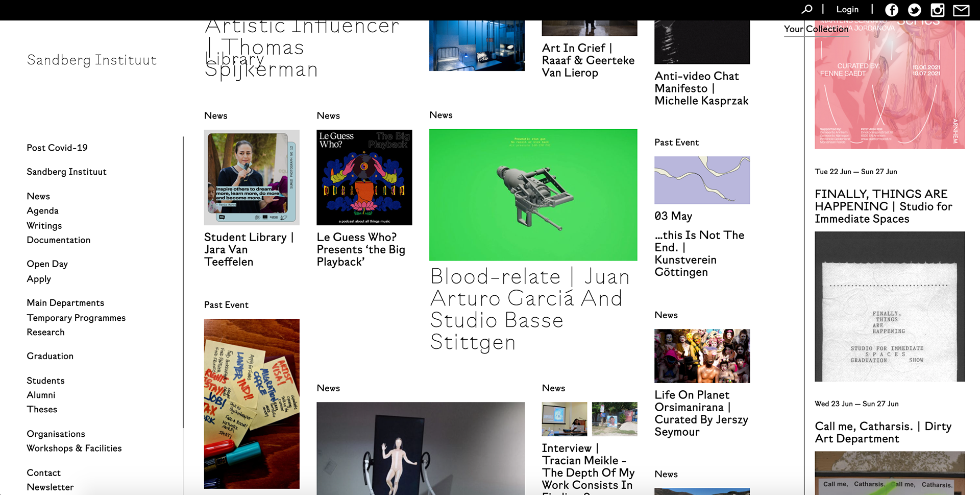Open Le Guess Who podcast thumbnail
The width and height of the screenshot is (980, 495).
[x=364, y=177]
